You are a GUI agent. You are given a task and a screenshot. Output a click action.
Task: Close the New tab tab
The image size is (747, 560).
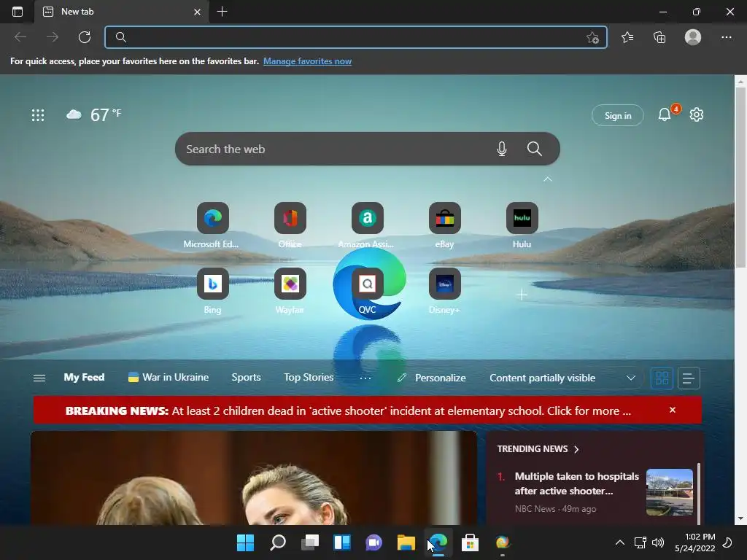pos(197,12)
